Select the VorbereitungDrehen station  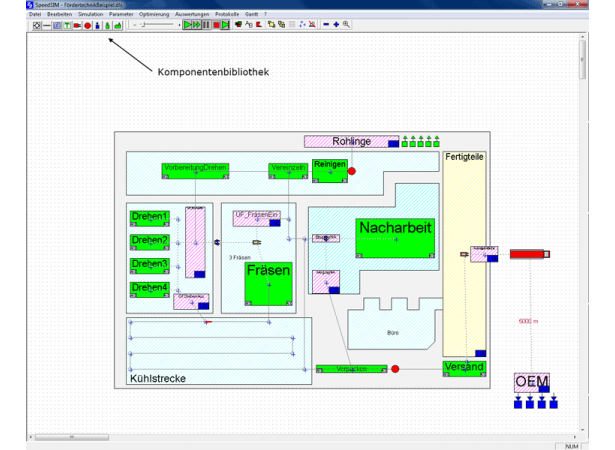(x=195, y=171)
